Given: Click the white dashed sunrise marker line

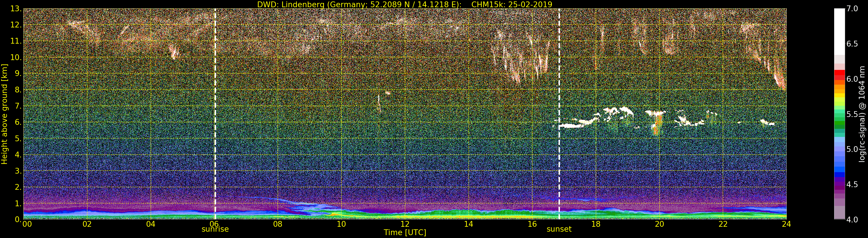Looking at the screenshot, I should pyautogui.click(x=215, y=114).
